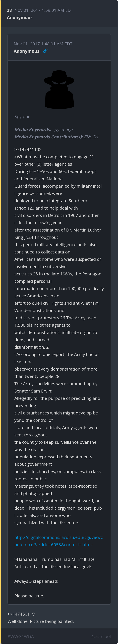This screenshot has width=118, height=644.
Task: Click the #WWG1WGA hashtag
Action: click(x=20, y=636)
